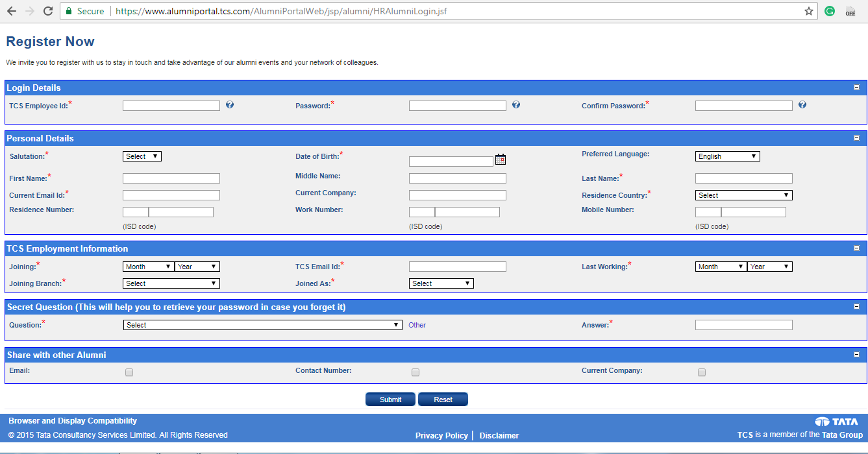Open the Joining Branch dropdown
This screenshot has width=868, height=454.
171,283
